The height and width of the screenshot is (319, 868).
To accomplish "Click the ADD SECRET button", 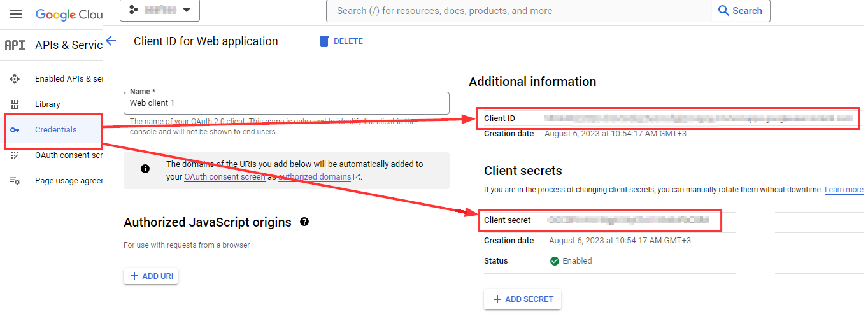I will click(x=522, y=299).
